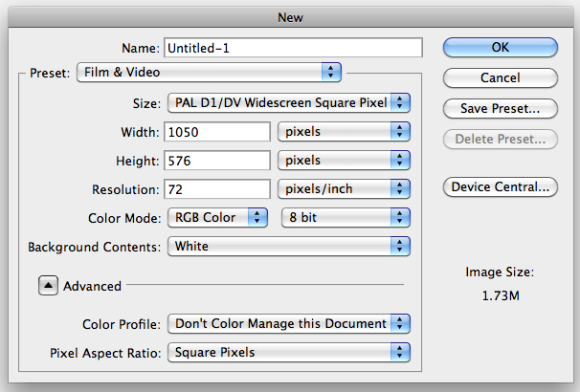Collapse the Advanced section
Screen dimensions: 580x392
(x=48, y=285)
